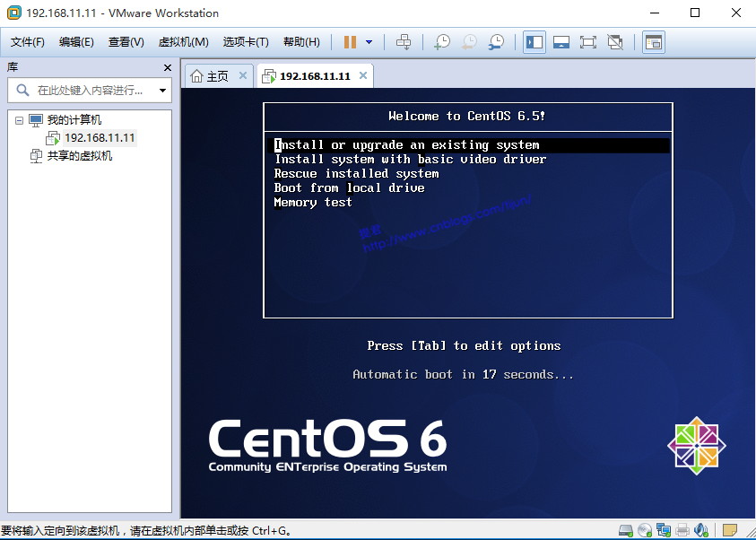Open the library search filter dropdown
Image resolution: width=756 pixels, height=540 pixels.
tap(162, 91)
